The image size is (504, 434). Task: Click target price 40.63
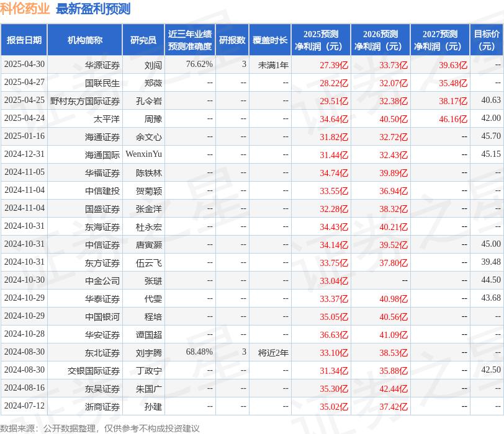pyautogui.click(x=491, y=100)
